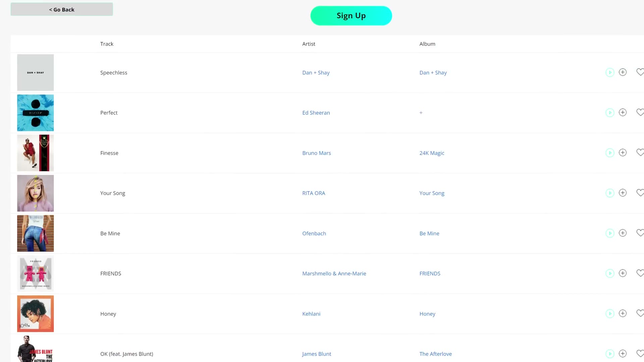This screenshot has height=362, width=644.
Task: Open The Afterlove album
Action: pos(435,354)
